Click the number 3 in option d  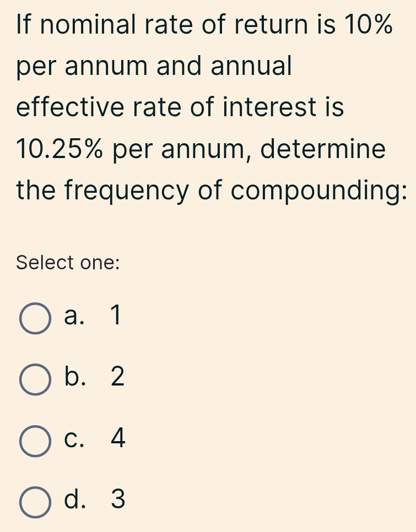[x=118, y=500]
